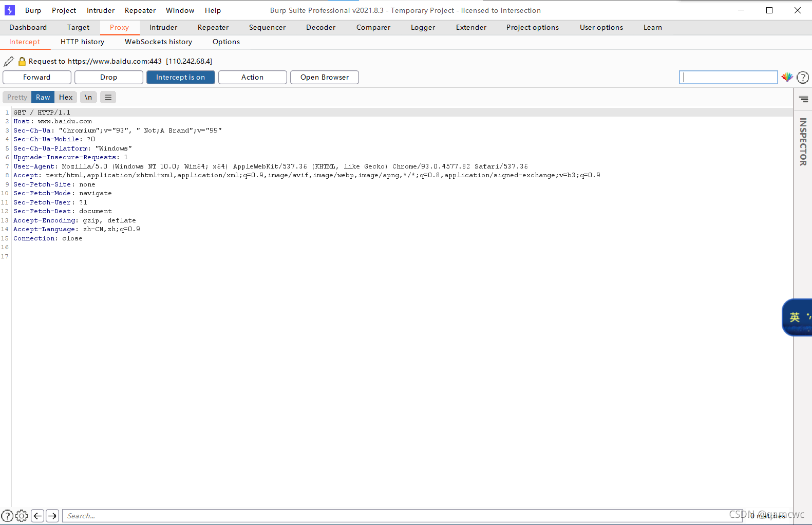Expand the Inspector panel toggle icon
This screenshot has width=812, height=525.
click(x=803, y=99)
